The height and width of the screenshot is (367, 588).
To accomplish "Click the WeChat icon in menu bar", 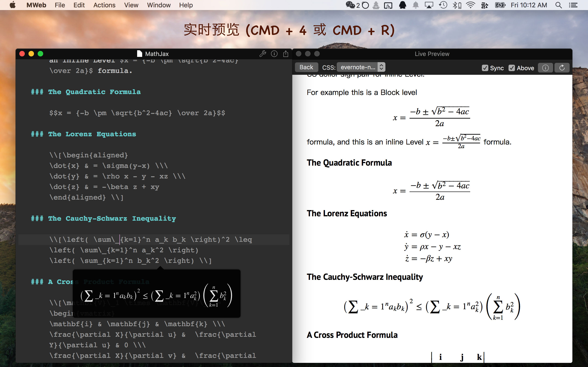I will tap(350, 5).
